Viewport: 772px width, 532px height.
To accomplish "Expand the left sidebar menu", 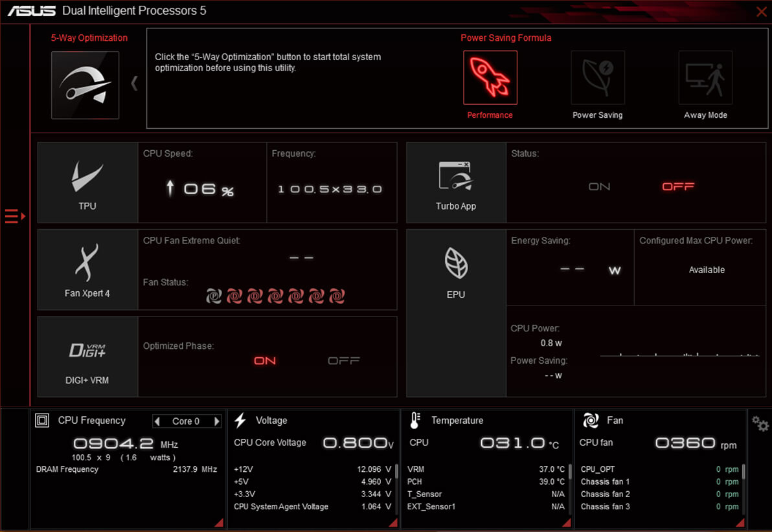I will point(14,216).
